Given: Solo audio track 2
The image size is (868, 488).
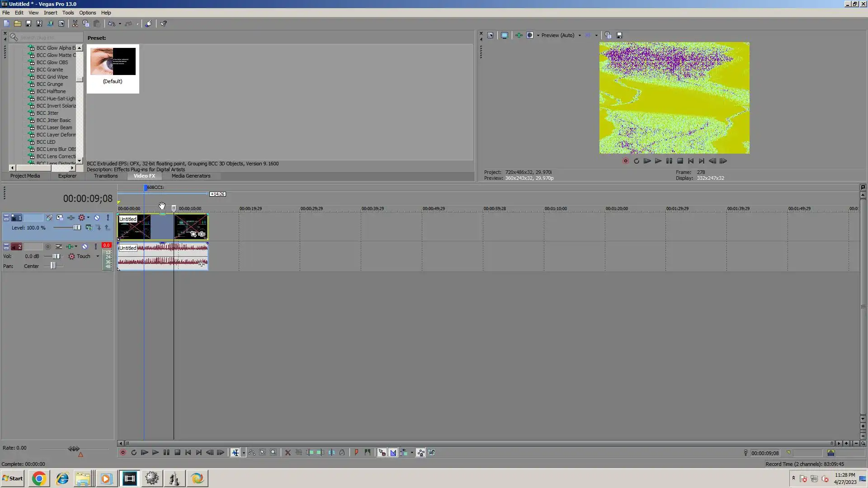Looking at the screenshot, I should 95,247.
